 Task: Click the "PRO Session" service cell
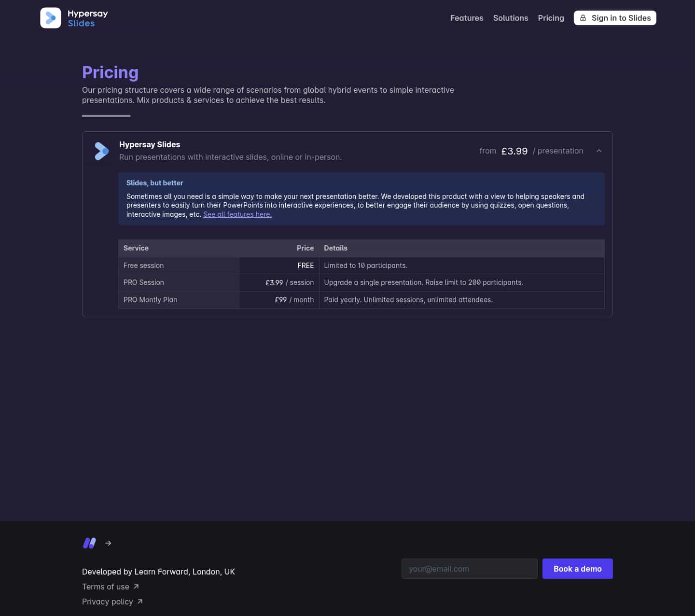179,282
